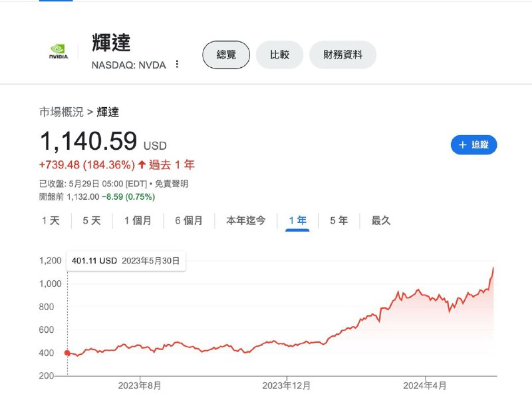Click the 1,140.59 stock price

[88, 141]
